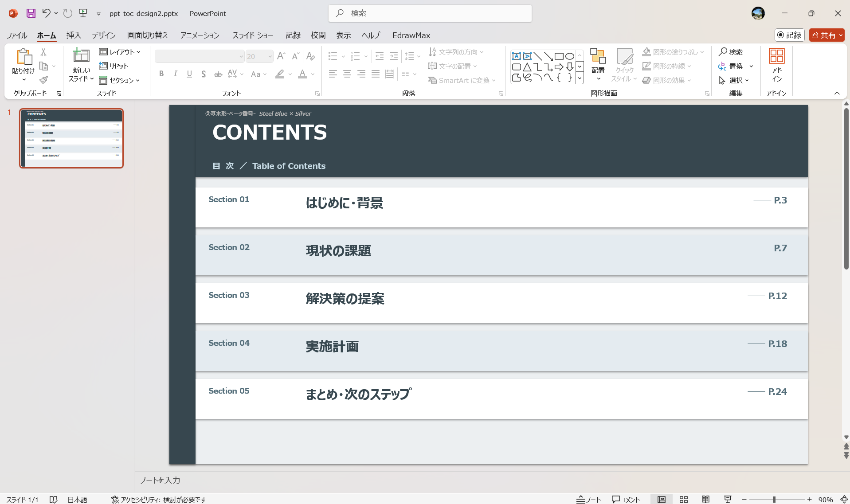Select the oval shape in shapes gallery
The width and height of the screenshot is (850, 504).
[570, 56]
